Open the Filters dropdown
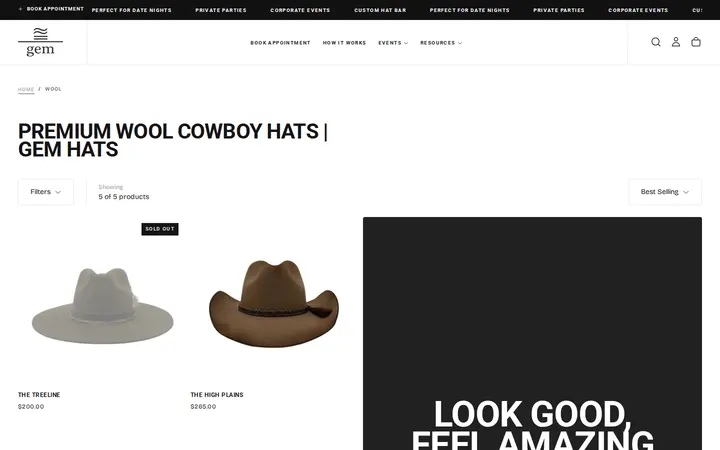The height and width of the screenshot is (450, 720). [x=45, y=192]
